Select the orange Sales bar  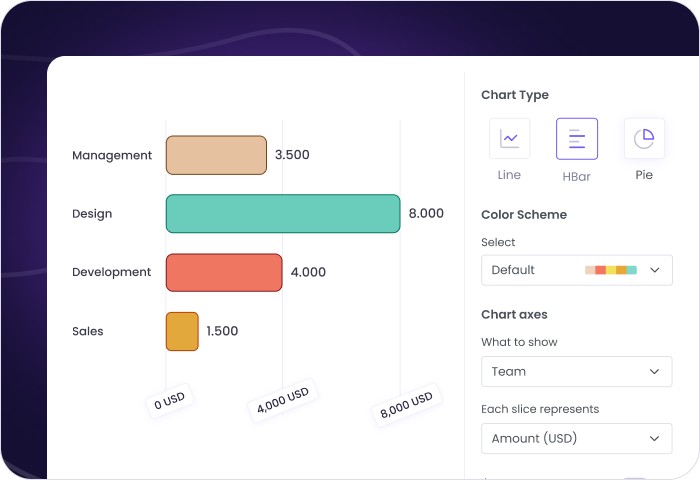coord(182,331)
